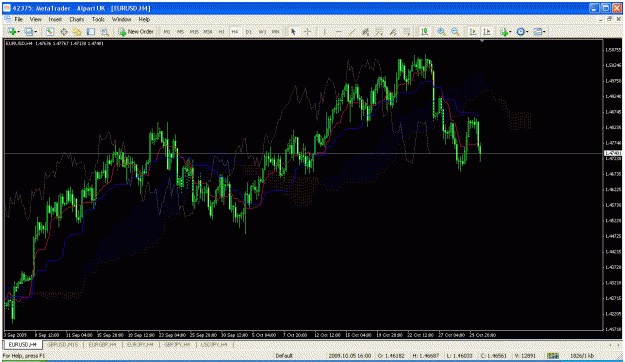Select the M1 timeframe button

[x=167, y=31]
